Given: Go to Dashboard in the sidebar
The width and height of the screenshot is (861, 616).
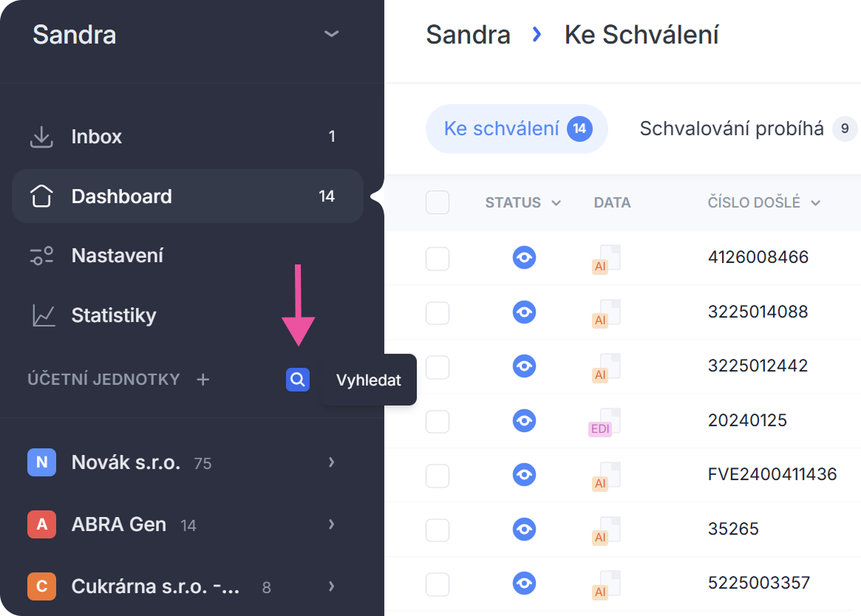Looking at the screenshot, I should point(121,196).
